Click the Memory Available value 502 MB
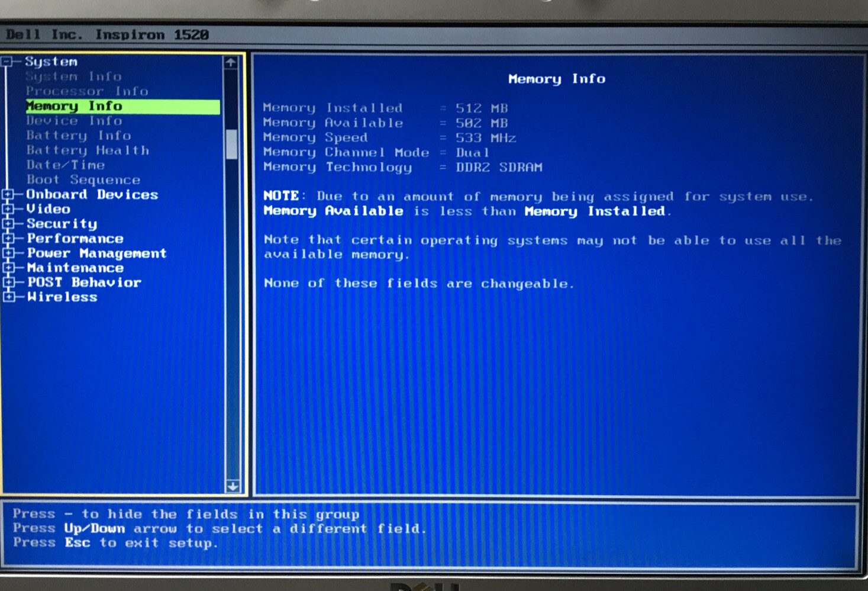 482,123
